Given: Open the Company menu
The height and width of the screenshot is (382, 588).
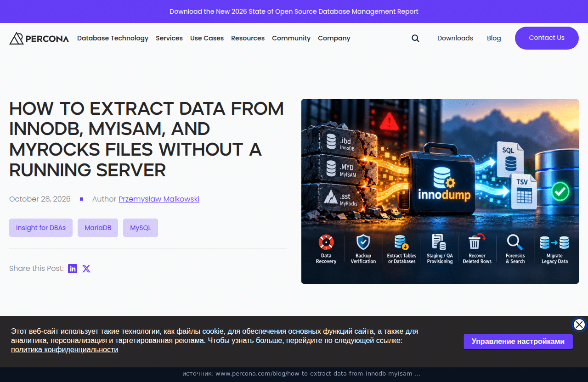Looking at the screenshot, I should click(334, 38).
